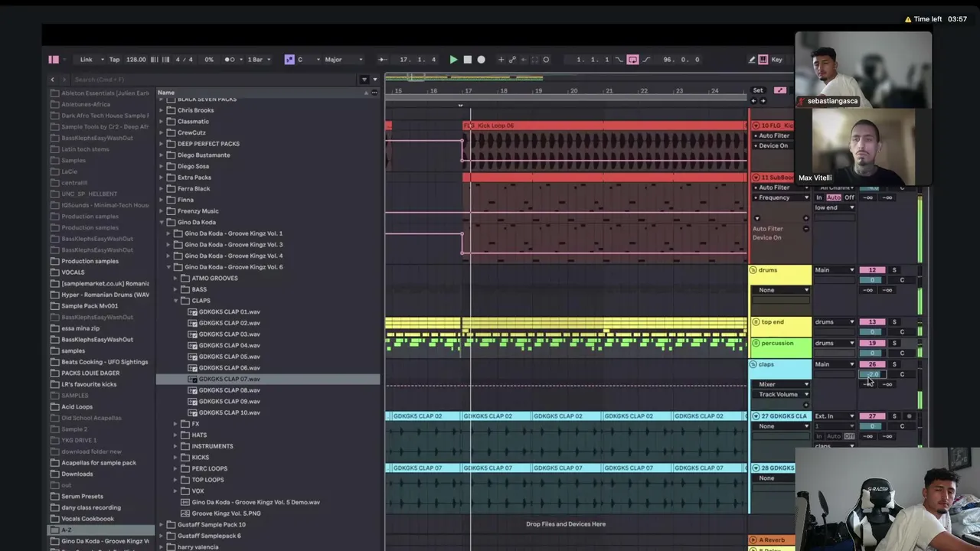Image resolution: width=980 pixels, height=551 pixels.
Task: Collapse the Groove Kingz Vol. 6 folder
Action: [x=168, y=267]
